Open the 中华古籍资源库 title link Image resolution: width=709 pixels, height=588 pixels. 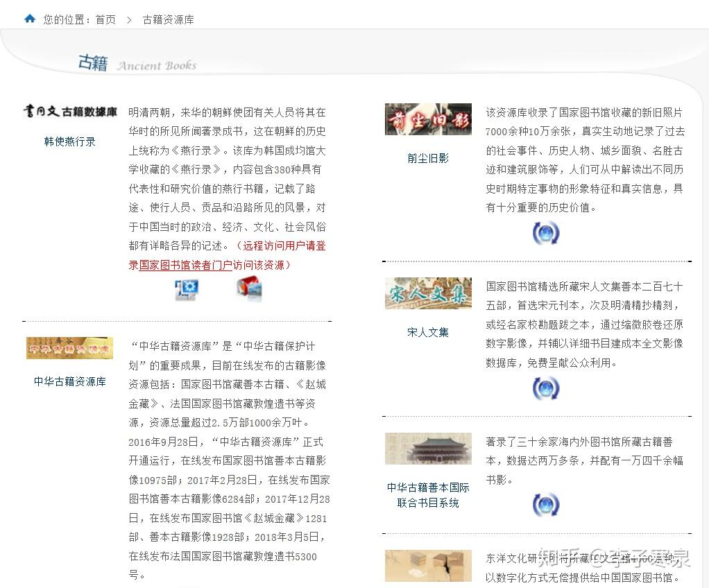[70, 381]
